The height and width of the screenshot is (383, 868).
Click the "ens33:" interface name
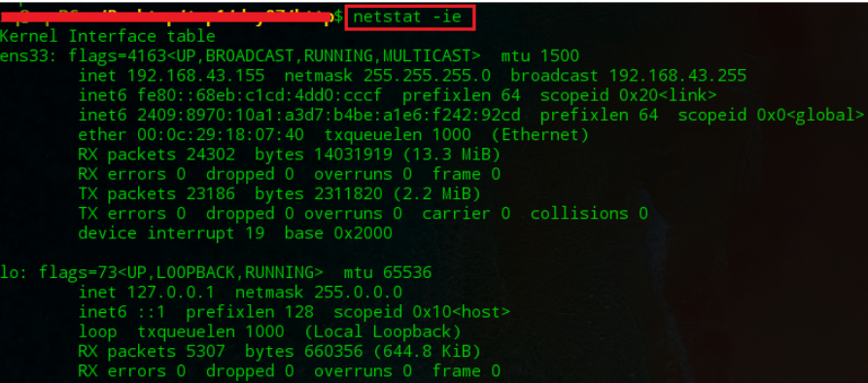pyautogui.click(x=29, y=56)
